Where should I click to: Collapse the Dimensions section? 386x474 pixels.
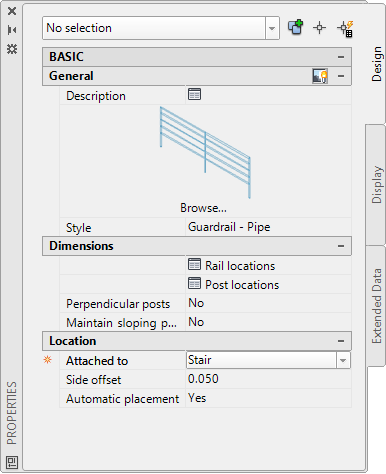click(x=341, y=246)
